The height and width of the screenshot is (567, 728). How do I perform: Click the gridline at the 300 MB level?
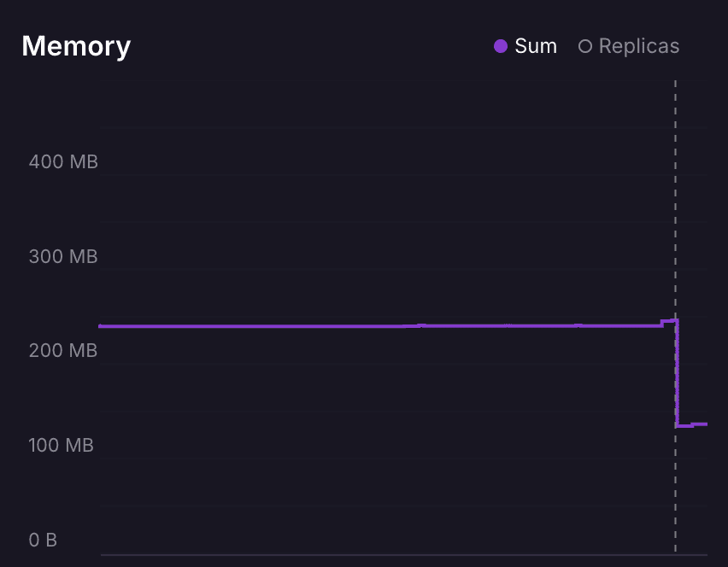click(385, 270)
